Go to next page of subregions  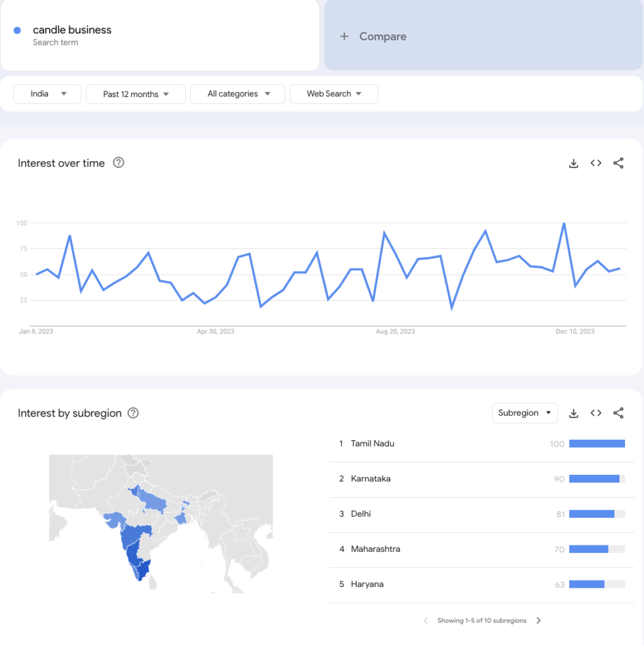tap(538, 620)
